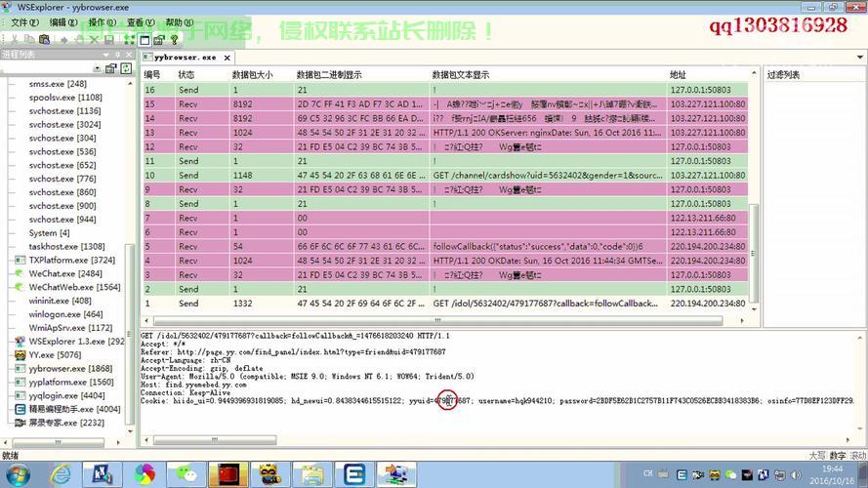Sort by the 状态 column header

tap(186, 75)
